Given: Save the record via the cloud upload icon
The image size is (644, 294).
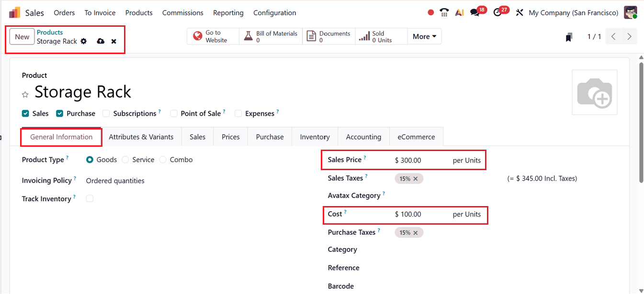Looking at the screenshot, I should click(x=101, y=42).
